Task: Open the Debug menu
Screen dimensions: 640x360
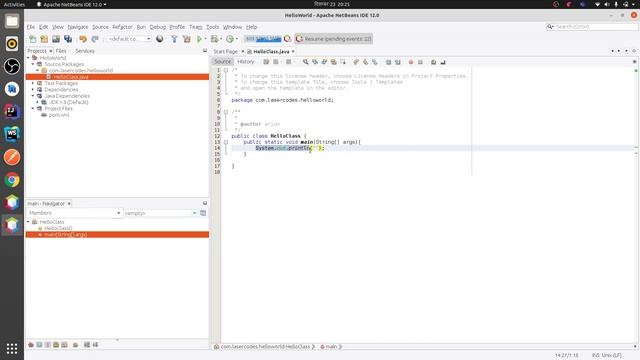Action: [x=158, y=27]
